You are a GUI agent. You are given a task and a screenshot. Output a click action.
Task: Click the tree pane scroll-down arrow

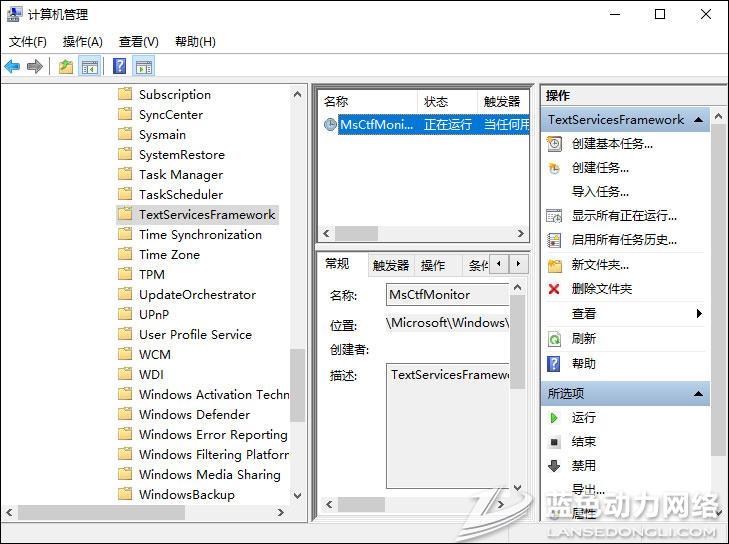(x=298, y=496)
